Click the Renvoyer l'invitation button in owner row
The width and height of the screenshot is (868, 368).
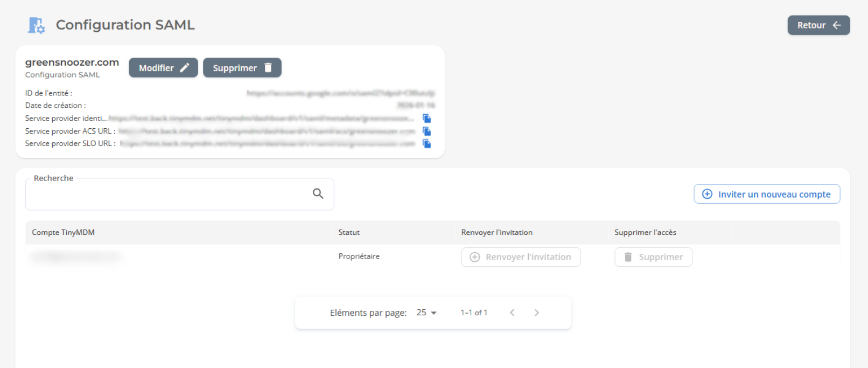[521, 257]
